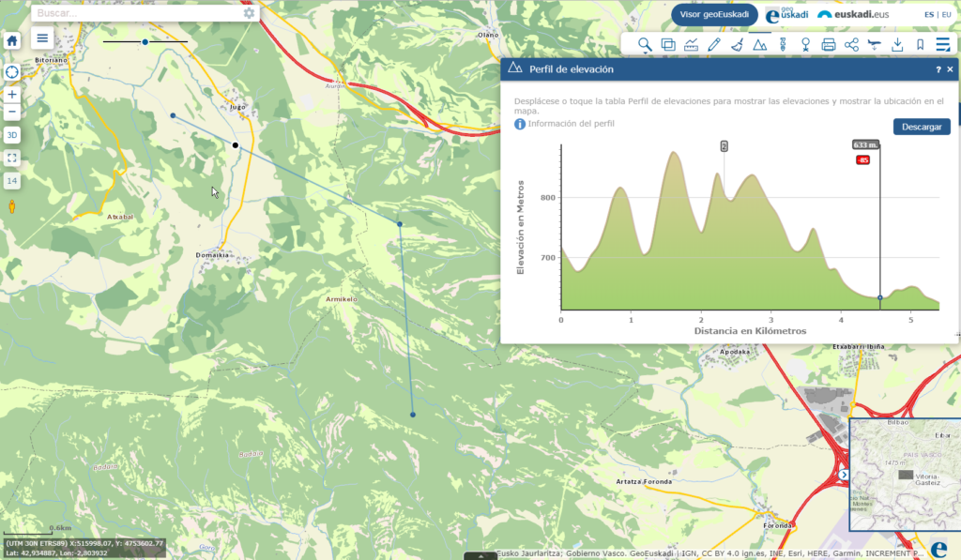Expand the toolbar overflow menu
Screen dimensions: 961x560
(943, 45)
